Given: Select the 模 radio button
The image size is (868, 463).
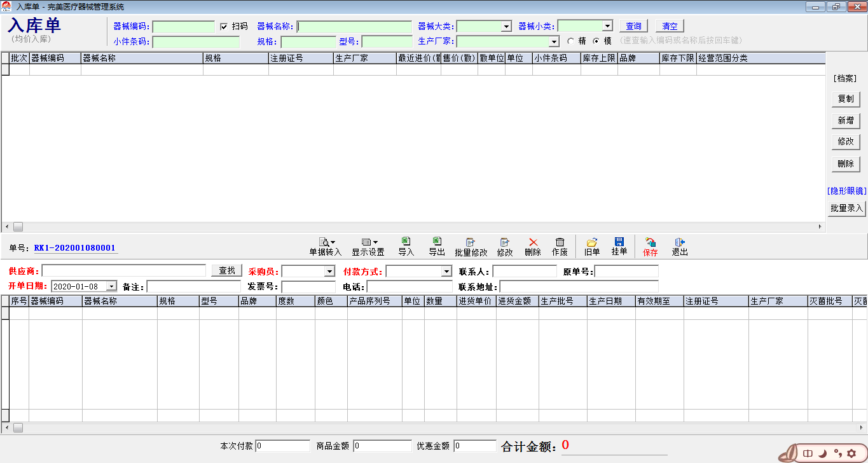Looking at the screenshot, I should coord(596,41).
